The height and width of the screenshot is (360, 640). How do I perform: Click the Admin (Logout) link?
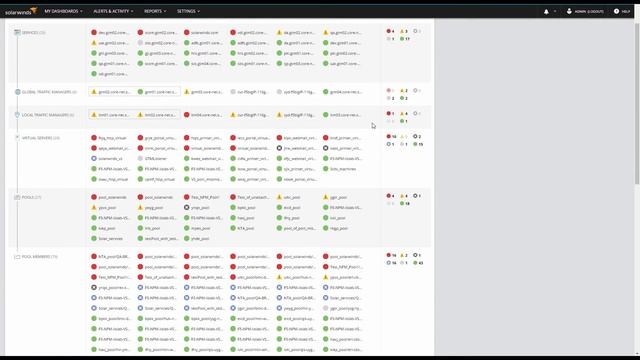click(585, 11)
